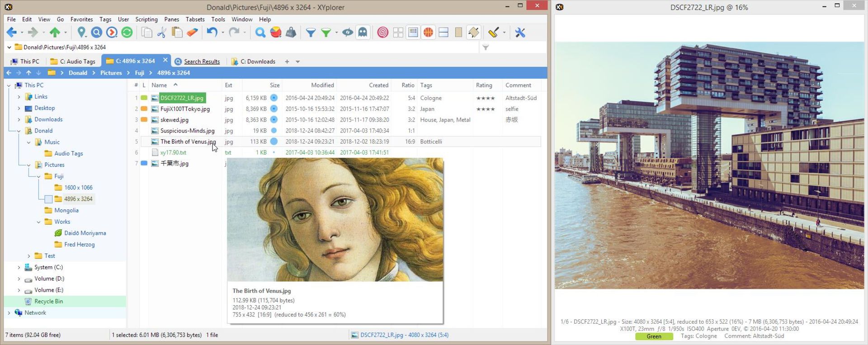Click the red spiral target icon
This screenshot has height=345, width=868.
pyautogui.click(x=382, y=33)
